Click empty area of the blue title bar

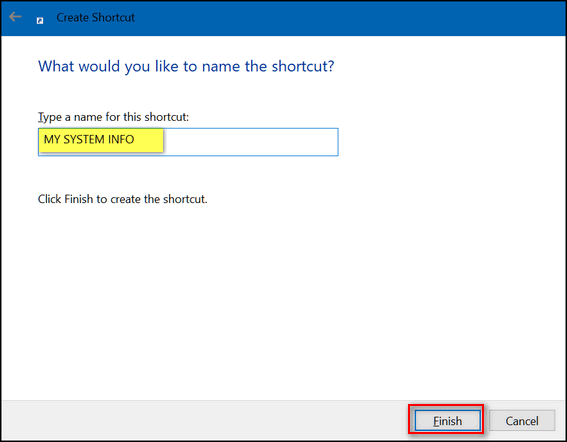[347, 17]
